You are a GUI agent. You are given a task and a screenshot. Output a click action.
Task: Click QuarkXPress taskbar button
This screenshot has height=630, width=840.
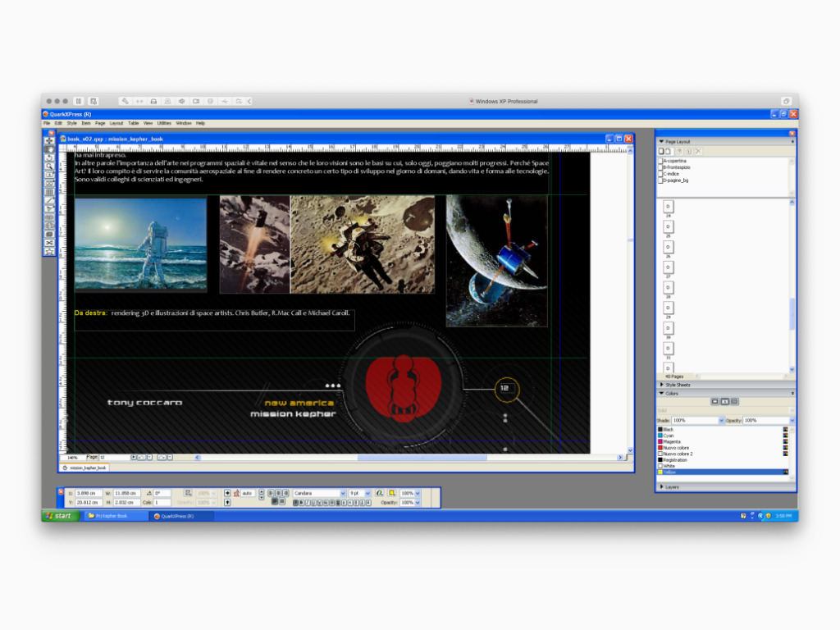click(181, 516)
